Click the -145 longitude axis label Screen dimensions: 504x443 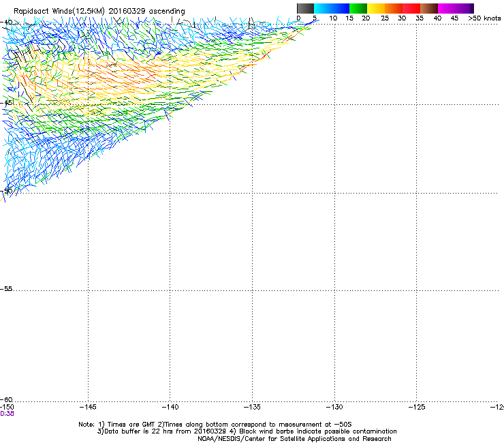point(88,407)
